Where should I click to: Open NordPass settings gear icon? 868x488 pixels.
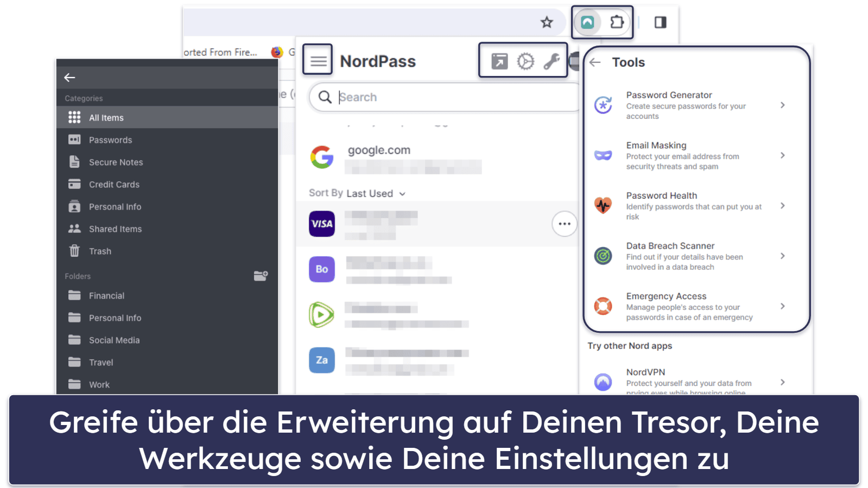[x=525, y=61]
